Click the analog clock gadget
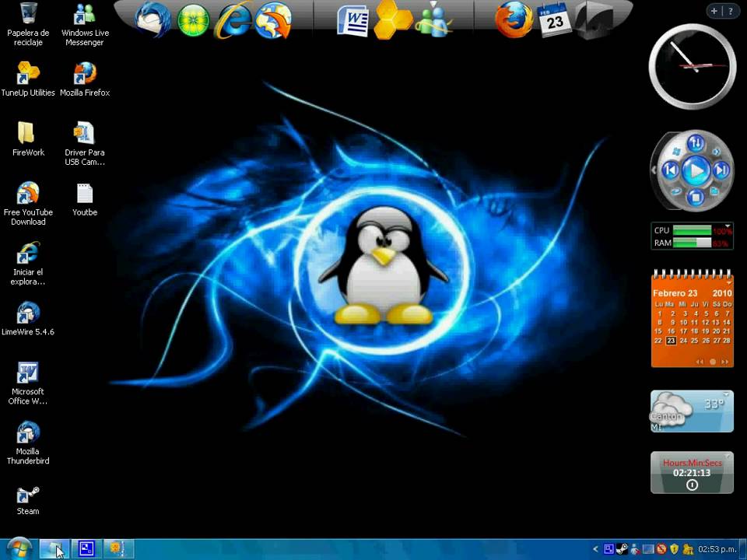 [x=693, y=66]
